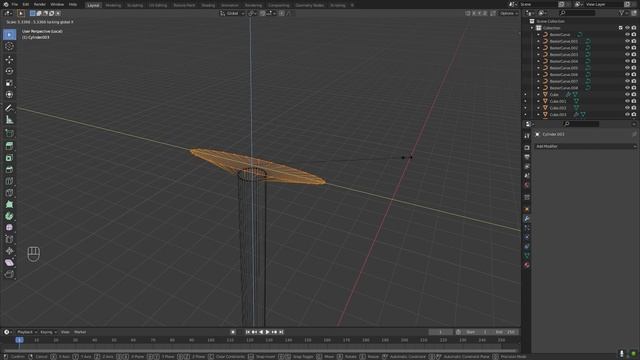Viewport: 640px width, 360px height.
Task: Open the Object Data properties tab
Action: pyautogui.click(x=527, y=256)
